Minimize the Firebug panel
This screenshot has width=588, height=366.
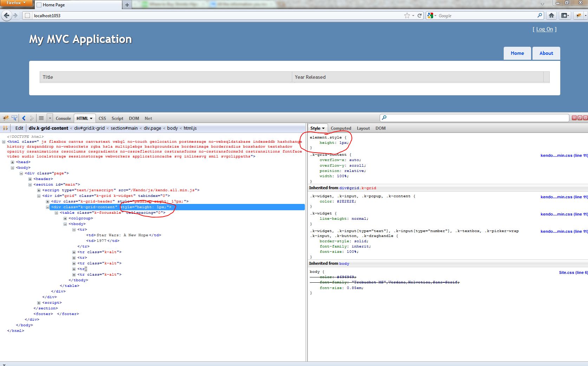point(574,118)
